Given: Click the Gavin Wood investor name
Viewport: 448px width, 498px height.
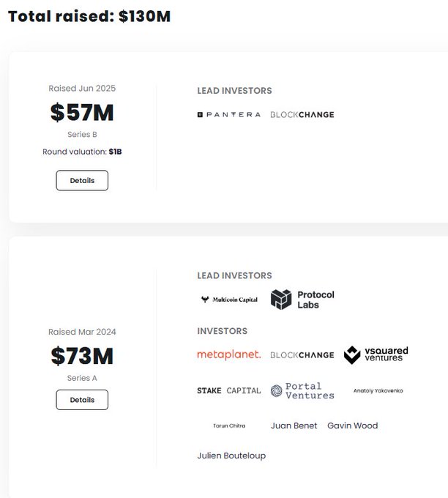Looking at the screenshot, I should pyautogui.click(x=352, y=425).
